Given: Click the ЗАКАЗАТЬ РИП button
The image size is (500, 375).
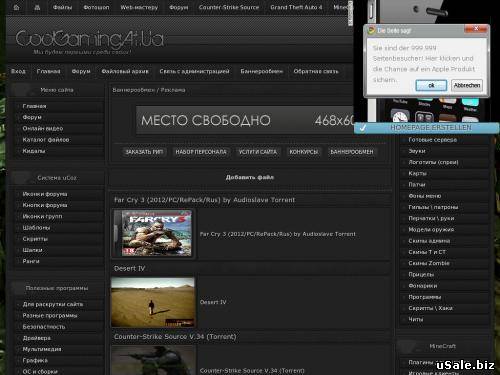Looking at the screenshot, I should [144, 152].
